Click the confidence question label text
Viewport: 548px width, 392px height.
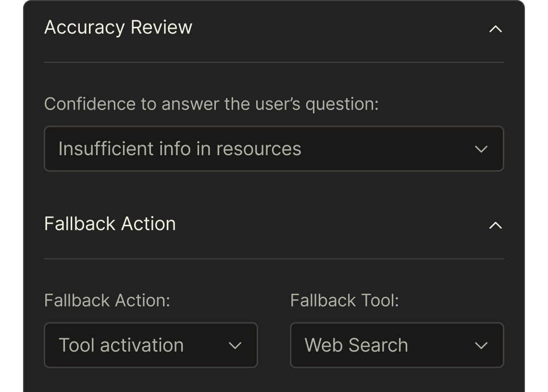coord(212,103)
